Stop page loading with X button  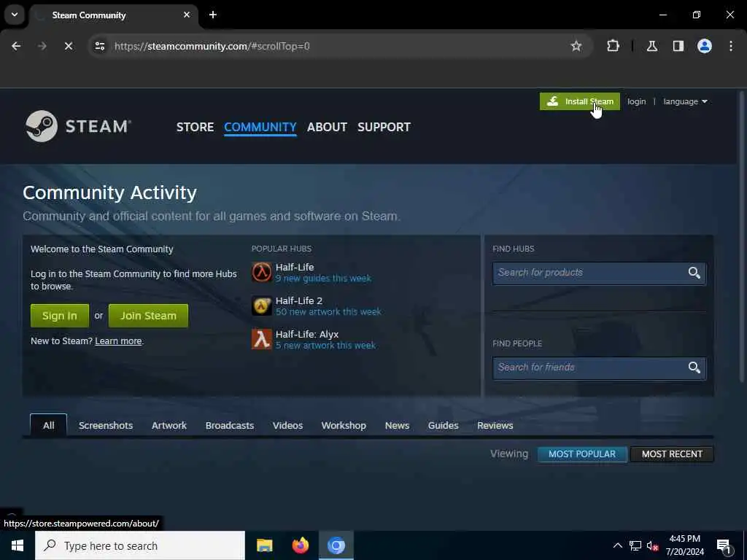coord(68,46)
